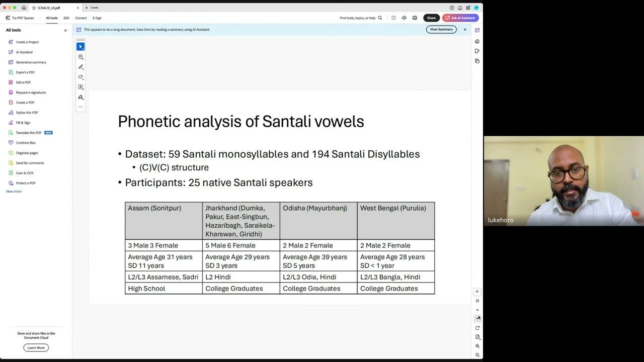Choose the add text box tool
Viewport: 644px width, 362px height.
pyautogui.click(x=80, y=87)
